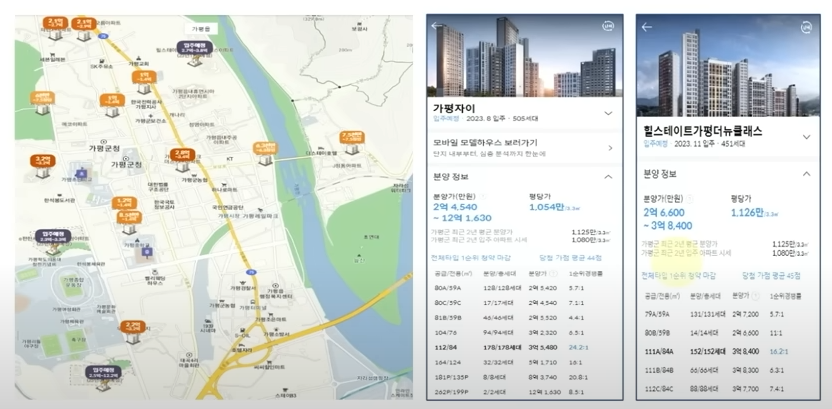Click the 보광사 temple icon on the map
The image size is (832, 409).
coord(359,22)
